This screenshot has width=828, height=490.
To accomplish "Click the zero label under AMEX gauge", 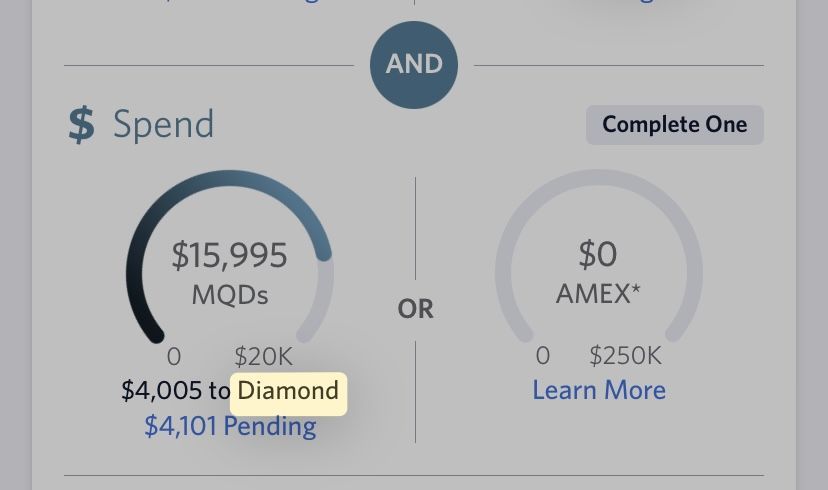I will click(x=542, y=355).
